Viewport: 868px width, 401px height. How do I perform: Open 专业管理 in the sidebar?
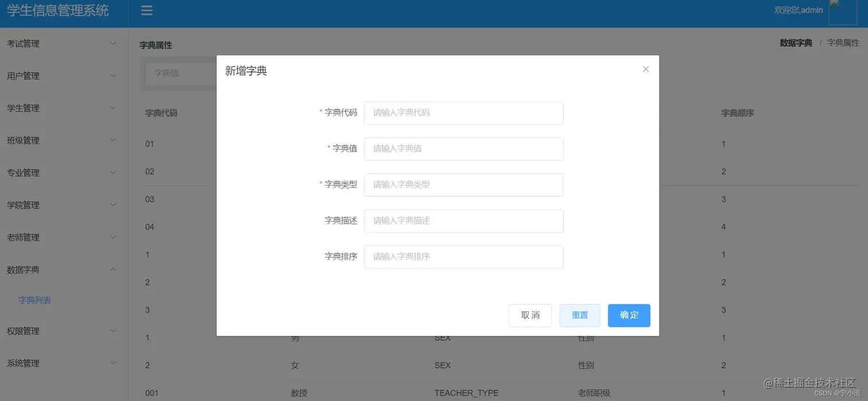64,172
